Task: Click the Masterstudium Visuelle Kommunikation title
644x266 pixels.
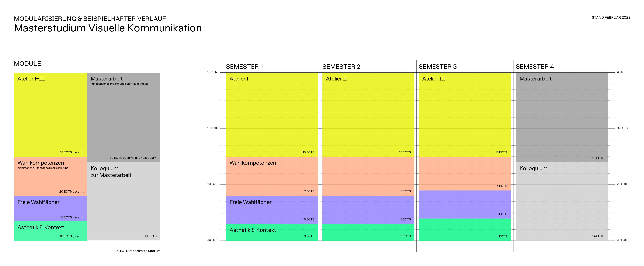Action: (108, 28)
